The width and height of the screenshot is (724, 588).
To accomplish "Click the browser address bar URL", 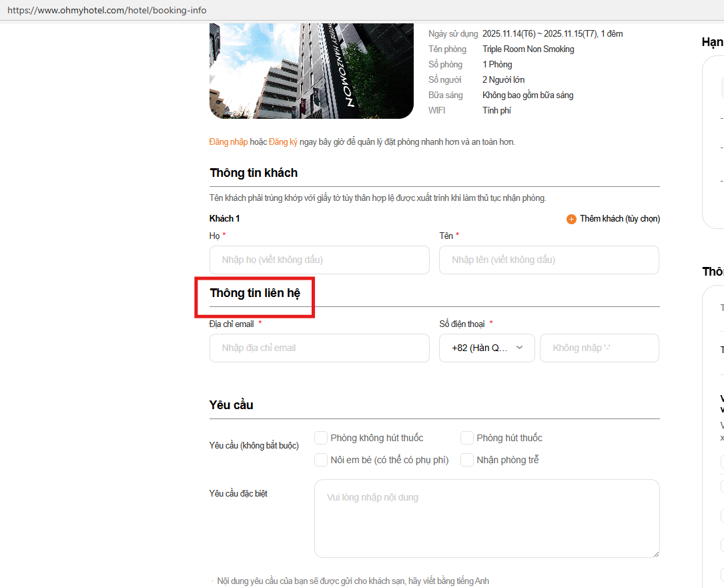I will tap(107, 10).
